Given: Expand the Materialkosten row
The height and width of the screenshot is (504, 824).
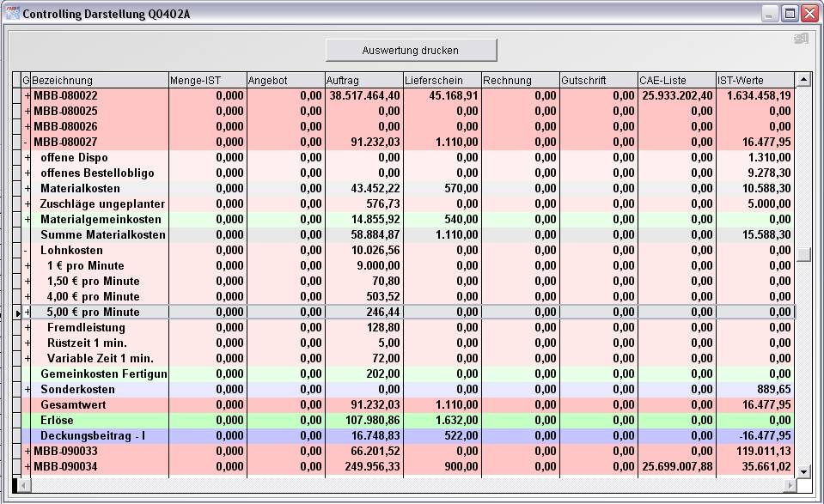Looking at the screenshot, I should [27, 188].
